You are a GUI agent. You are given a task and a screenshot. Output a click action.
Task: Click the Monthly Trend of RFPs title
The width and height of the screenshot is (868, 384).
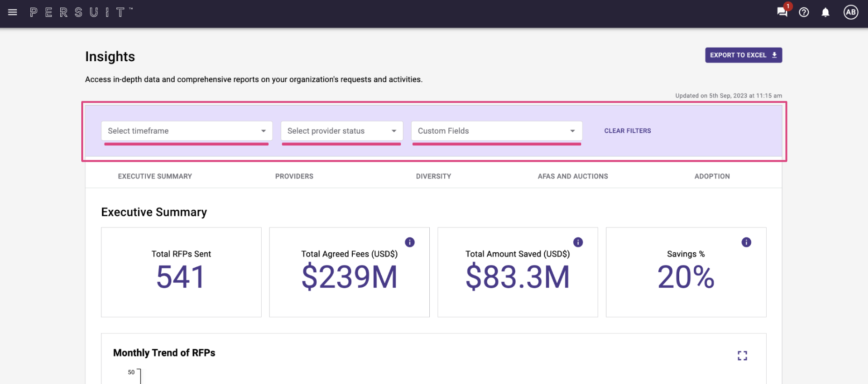pyautogui.click(x=164, y=353)
